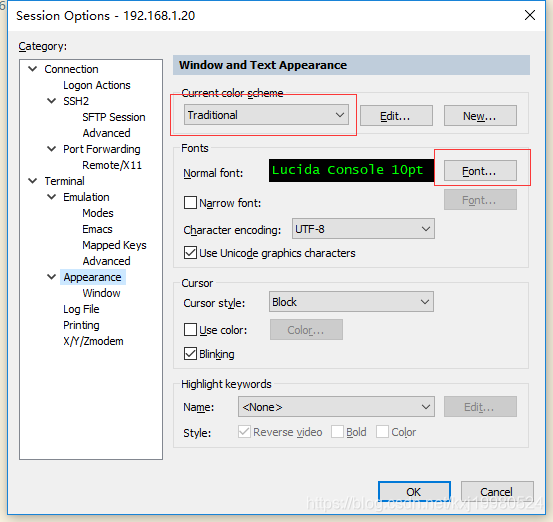
Task: Click the Cancel button
Action: (x=497, y=492)
